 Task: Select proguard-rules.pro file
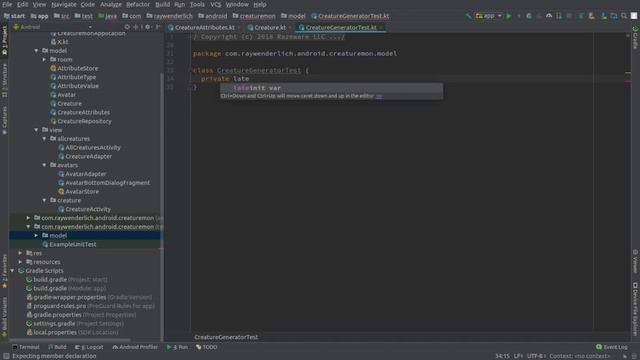[91, 306]
